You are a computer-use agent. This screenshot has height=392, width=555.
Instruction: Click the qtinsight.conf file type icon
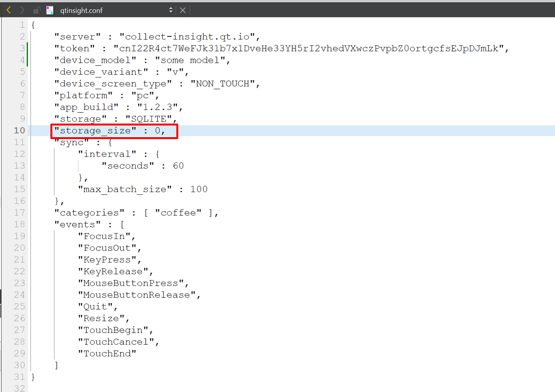pos(50,10)
